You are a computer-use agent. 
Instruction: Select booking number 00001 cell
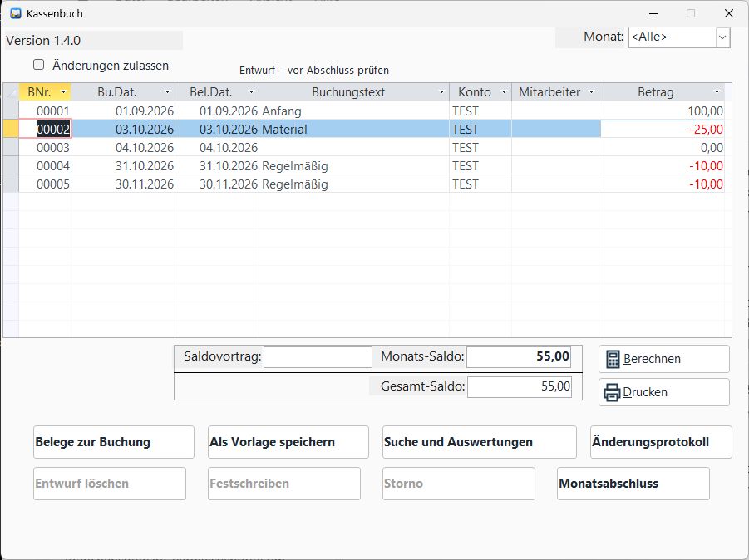pyautogui.click(x=45, y=111)
